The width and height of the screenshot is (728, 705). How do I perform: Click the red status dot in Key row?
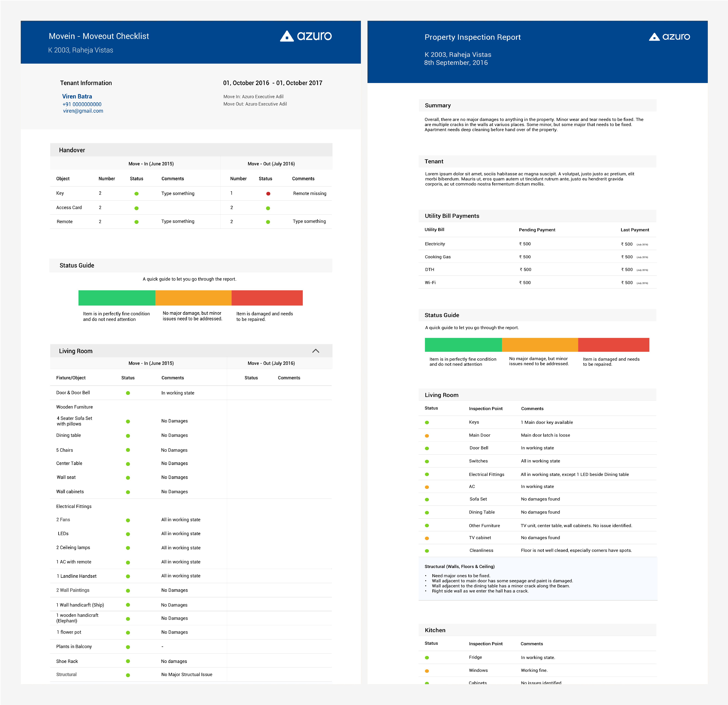click(268, 193)
